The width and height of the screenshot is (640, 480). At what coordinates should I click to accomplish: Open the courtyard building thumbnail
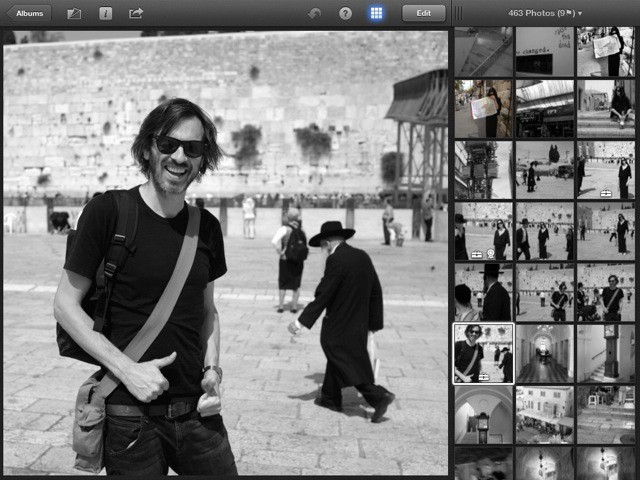pos(544,414)
